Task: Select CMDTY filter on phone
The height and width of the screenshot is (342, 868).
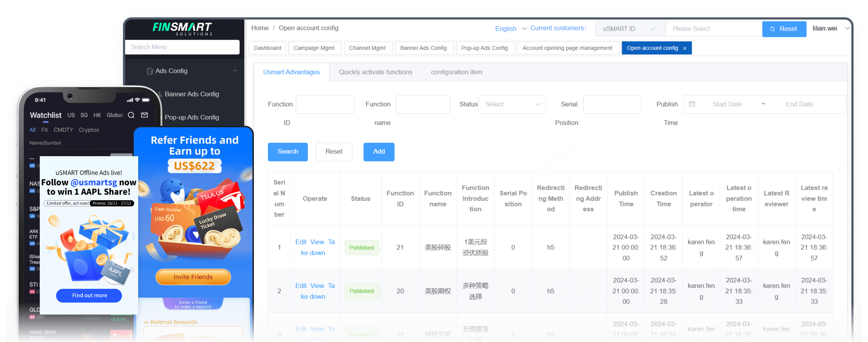Action: (x=63, y=130)
